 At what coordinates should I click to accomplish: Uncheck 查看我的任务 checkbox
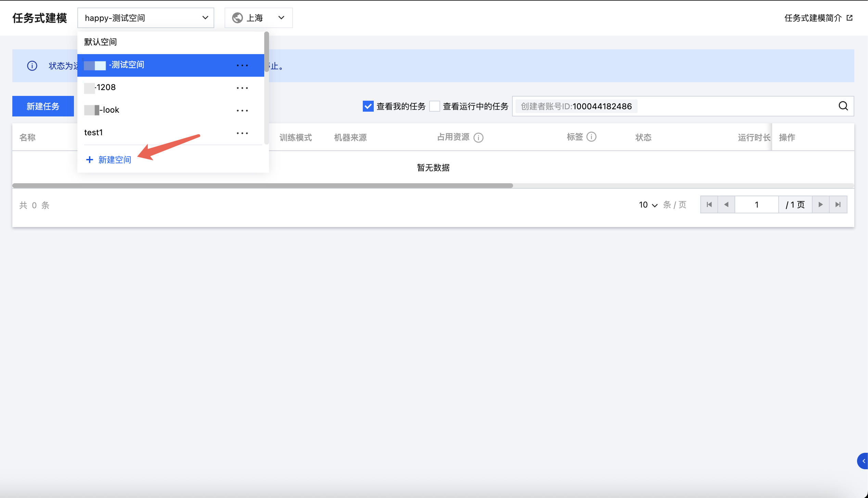[x=368, y=106]
